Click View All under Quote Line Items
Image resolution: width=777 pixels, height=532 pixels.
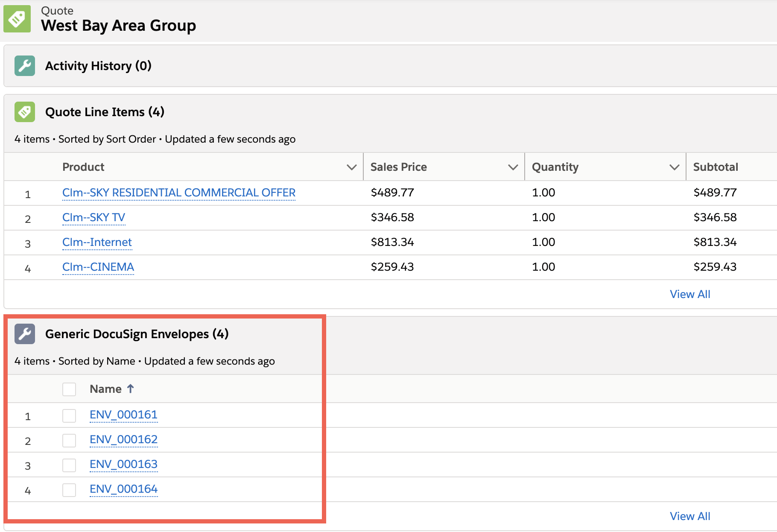click(690, 294)
